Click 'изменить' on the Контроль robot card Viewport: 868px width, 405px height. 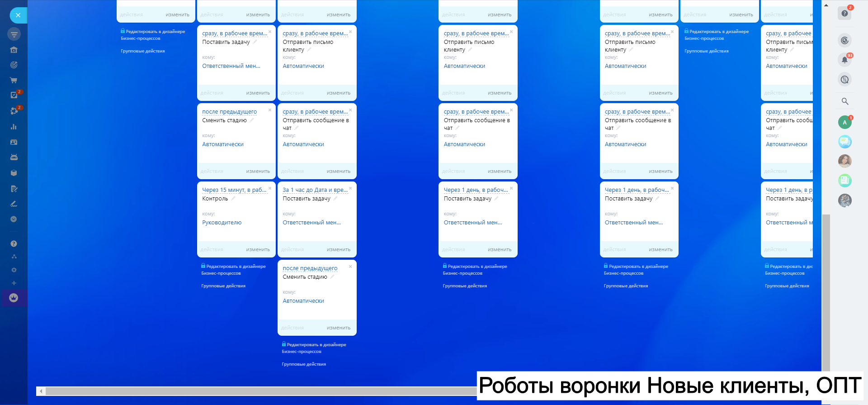tap(258, 249)
